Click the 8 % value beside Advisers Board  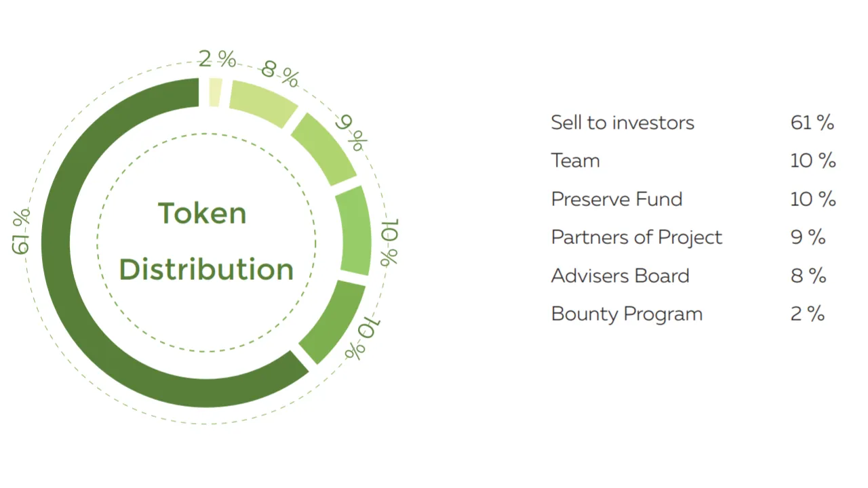click(808, 276)
